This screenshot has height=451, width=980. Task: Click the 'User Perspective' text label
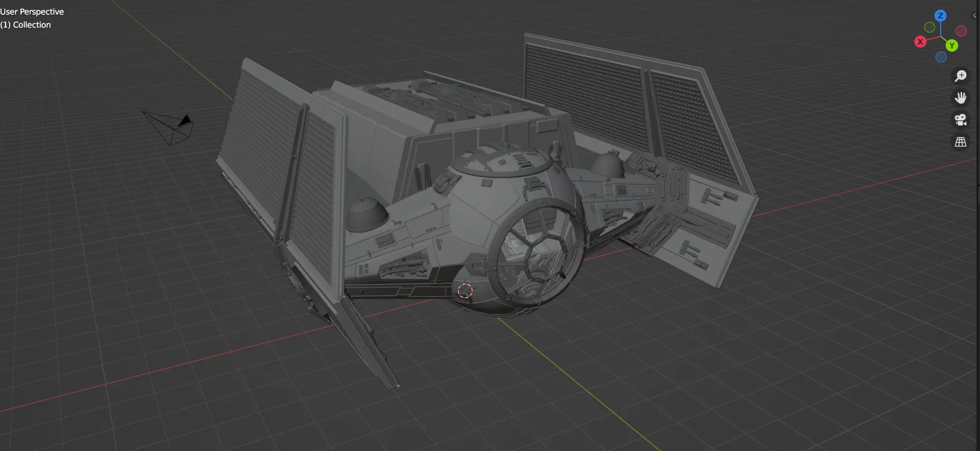point(32,12)
